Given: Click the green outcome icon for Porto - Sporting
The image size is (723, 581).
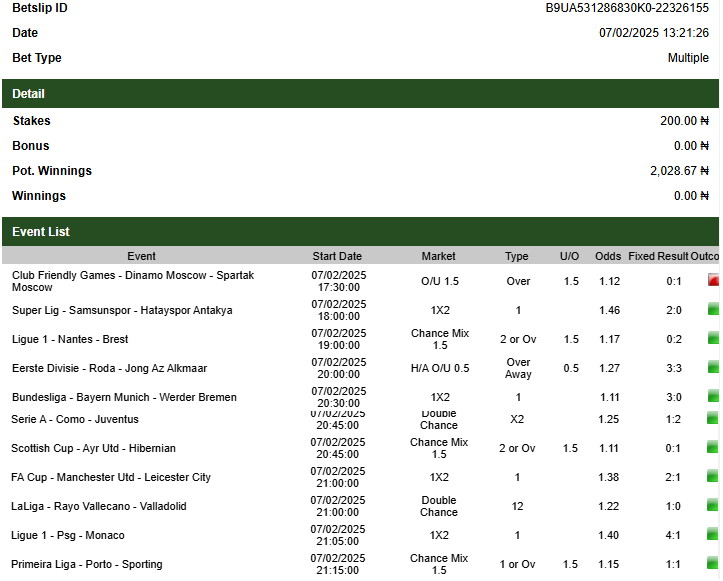Looking at the screenshot, I should tap(712, 563).
